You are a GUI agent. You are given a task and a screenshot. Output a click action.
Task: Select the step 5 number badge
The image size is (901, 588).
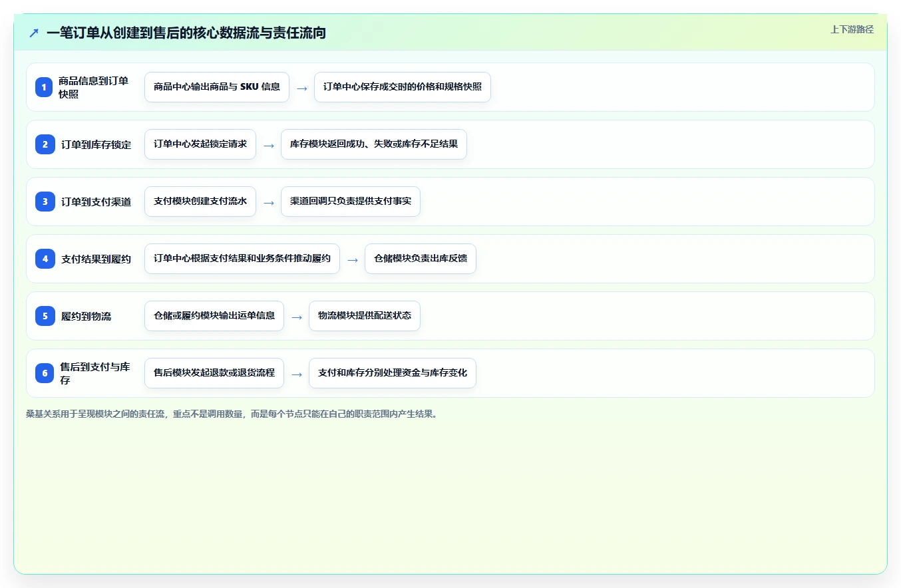coord(45,316)
